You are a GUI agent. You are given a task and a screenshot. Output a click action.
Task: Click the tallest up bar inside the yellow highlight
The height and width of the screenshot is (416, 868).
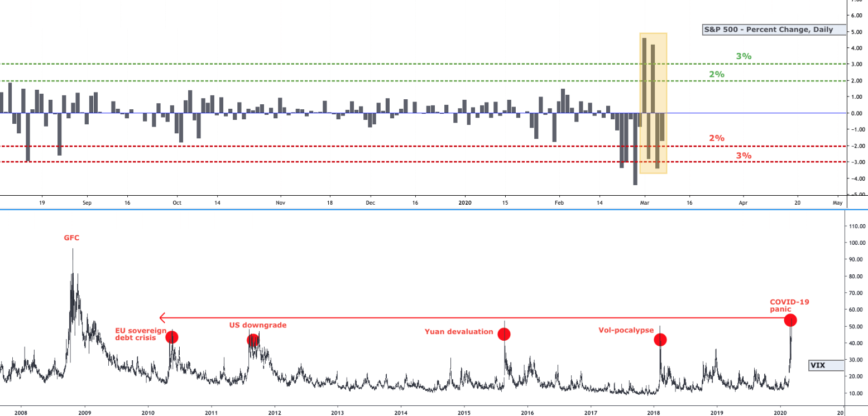point(644,75)
